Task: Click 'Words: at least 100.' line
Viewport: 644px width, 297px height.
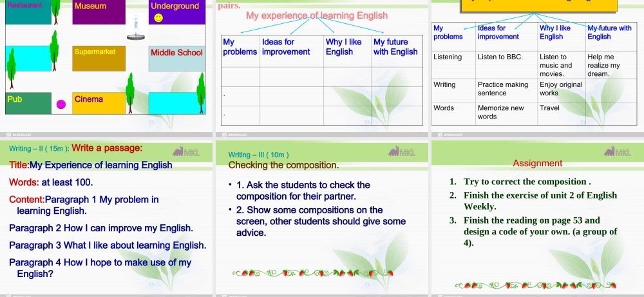Action: (x=51, y=182)
